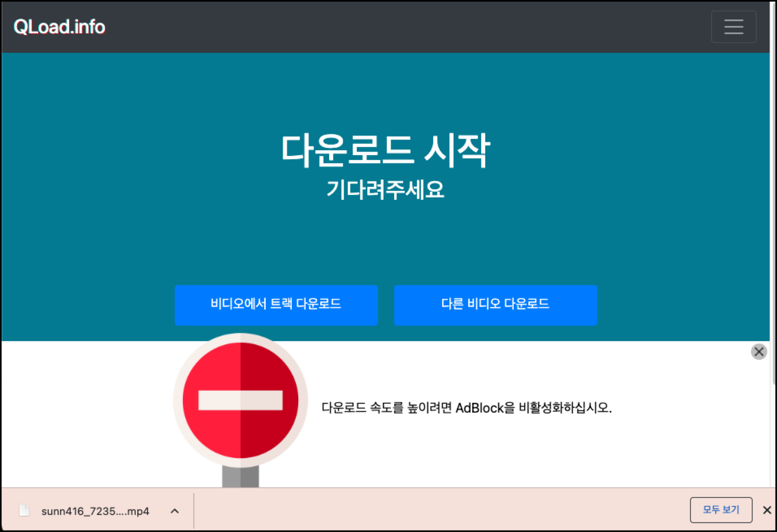777x532 pixels.
Task: Click the X dismissing the AdBlock notice
Action: (758, 352)
